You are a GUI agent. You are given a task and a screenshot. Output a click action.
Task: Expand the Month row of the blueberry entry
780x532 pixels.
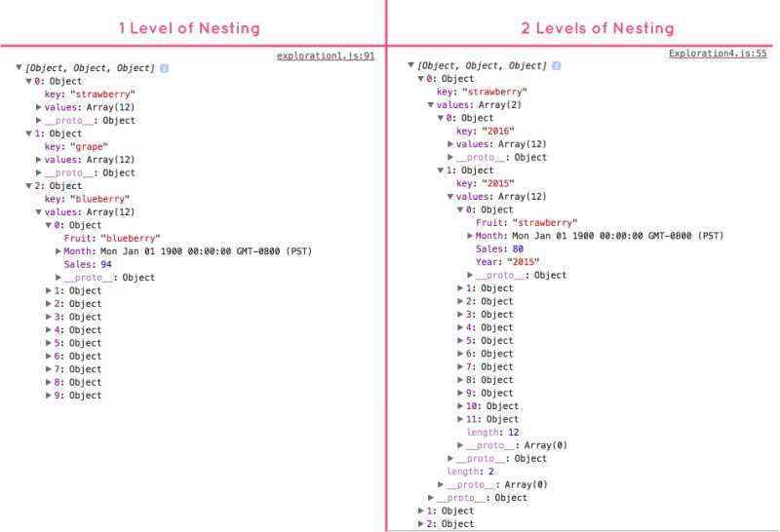click(58, 251)
